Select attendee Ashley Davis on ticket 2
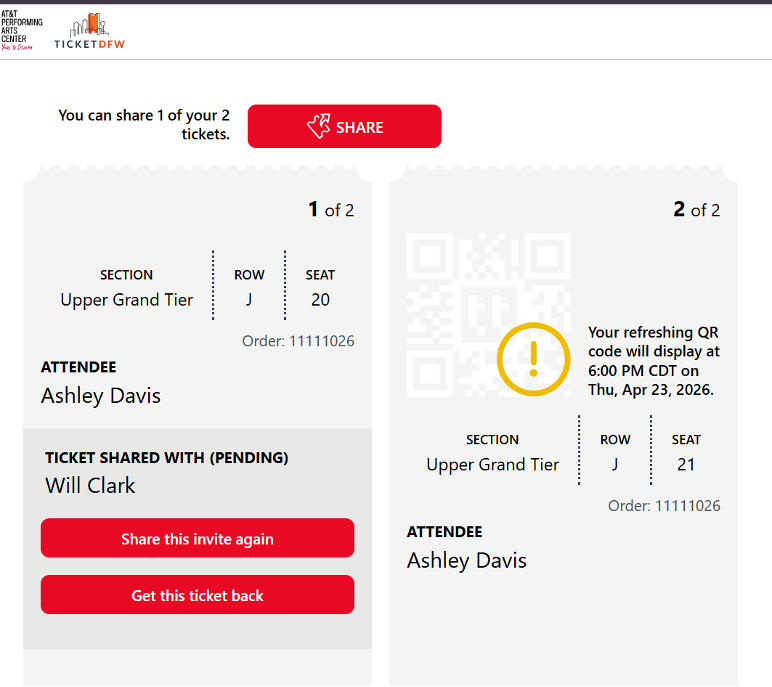The width and height of the screenshot is (772, 687). point(467,560)
